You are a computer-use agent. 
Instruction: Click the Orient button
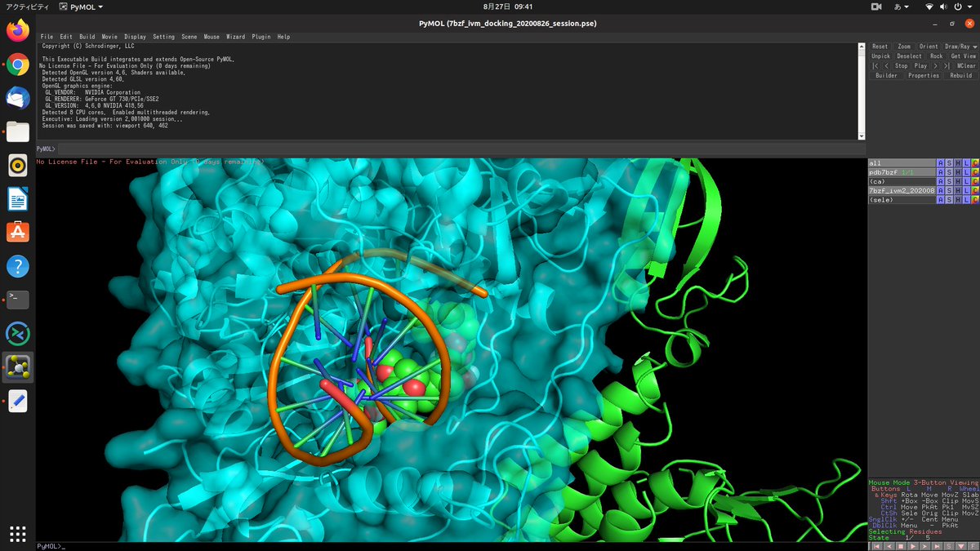929,47
